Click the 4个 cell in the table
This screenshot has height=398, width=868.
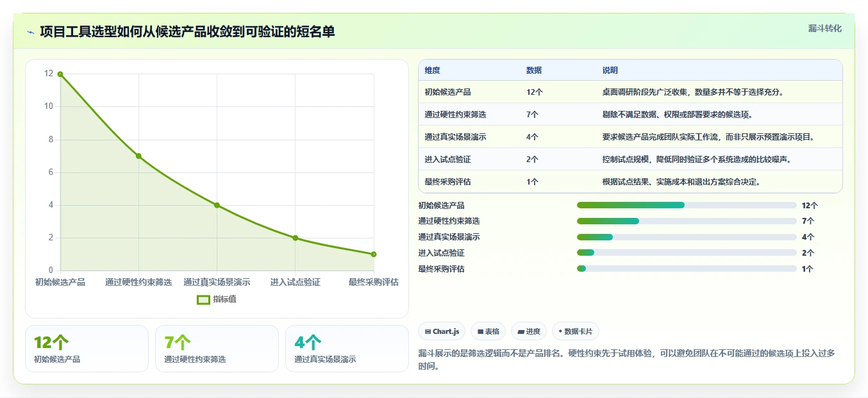[532, 137]
